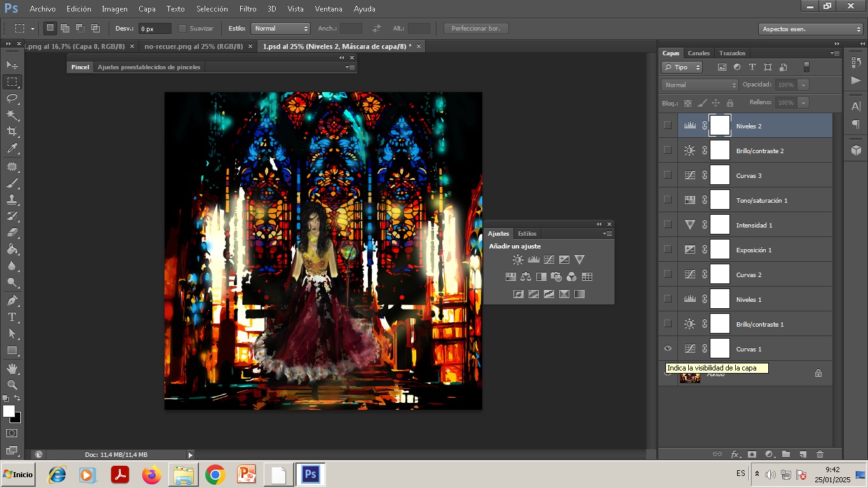Click the Desv. feather input field
This screenshot has height=488, width=868.
154,29
